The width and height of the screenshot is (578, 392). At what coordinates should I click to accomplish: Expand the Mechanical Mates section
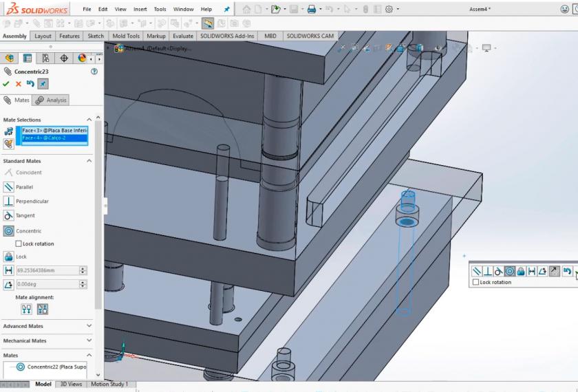[x=89, y=340]
